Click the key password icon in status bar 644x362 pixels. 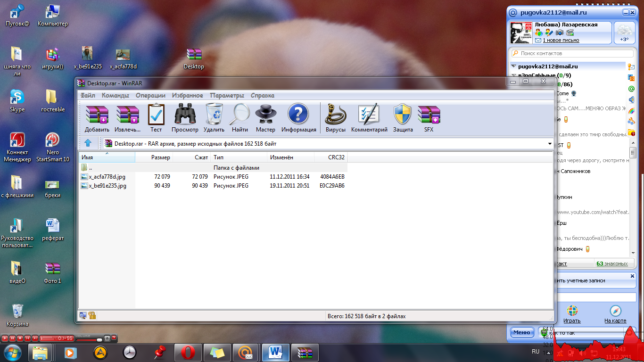tap(92, 316)
